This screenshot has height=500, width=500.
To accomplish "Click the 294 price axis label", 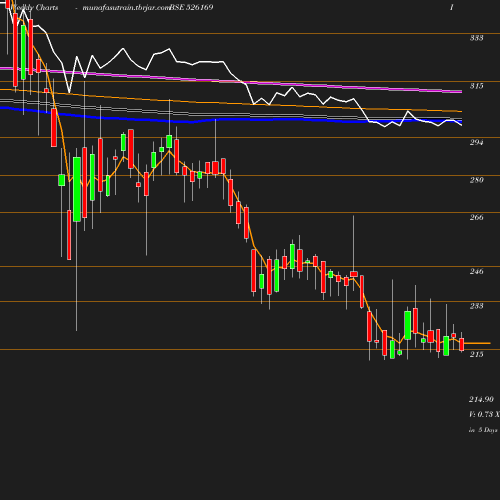I will tap(476, 142).
